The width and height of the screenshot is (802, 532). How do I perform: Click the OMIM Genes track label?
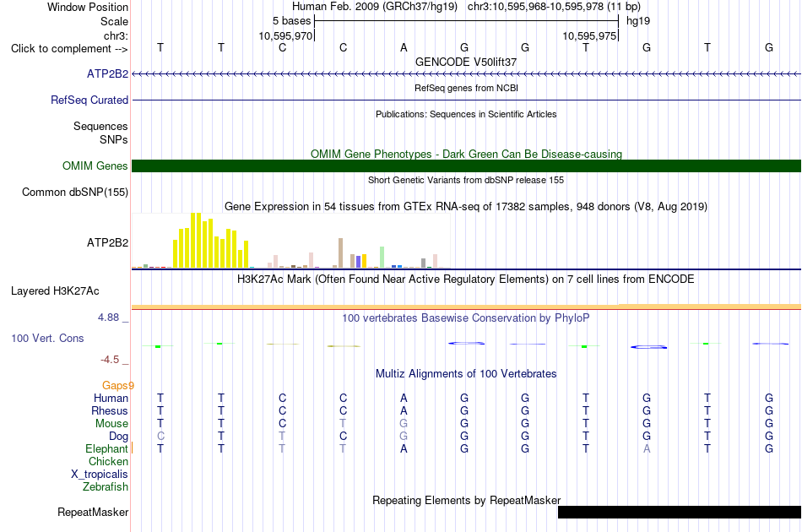click(x=95, y=166)
